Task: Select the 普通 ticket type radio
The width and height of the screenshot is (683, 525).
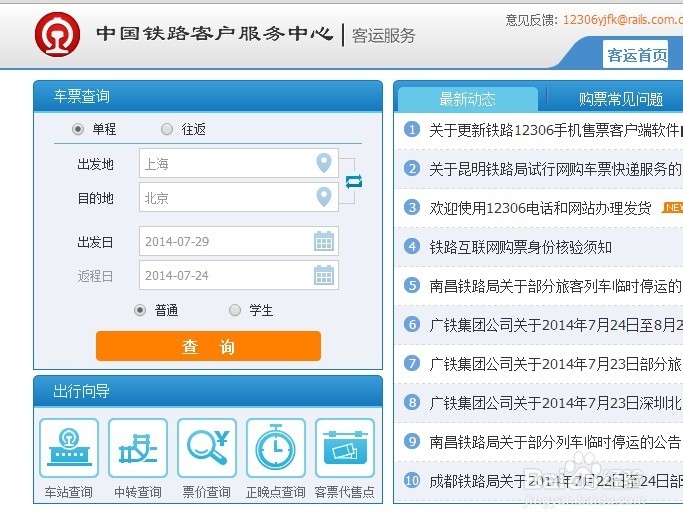Action: 140,310
